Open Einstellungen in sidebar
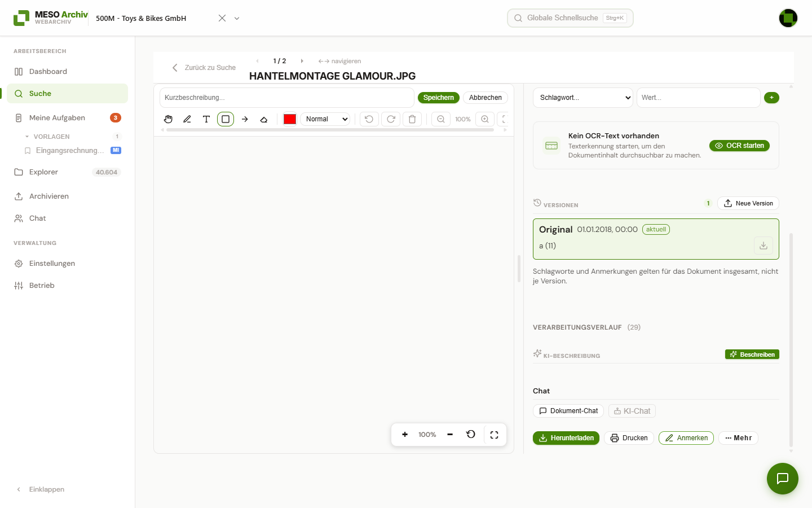The height and width of the screenshot is (508, 812). 68,264
